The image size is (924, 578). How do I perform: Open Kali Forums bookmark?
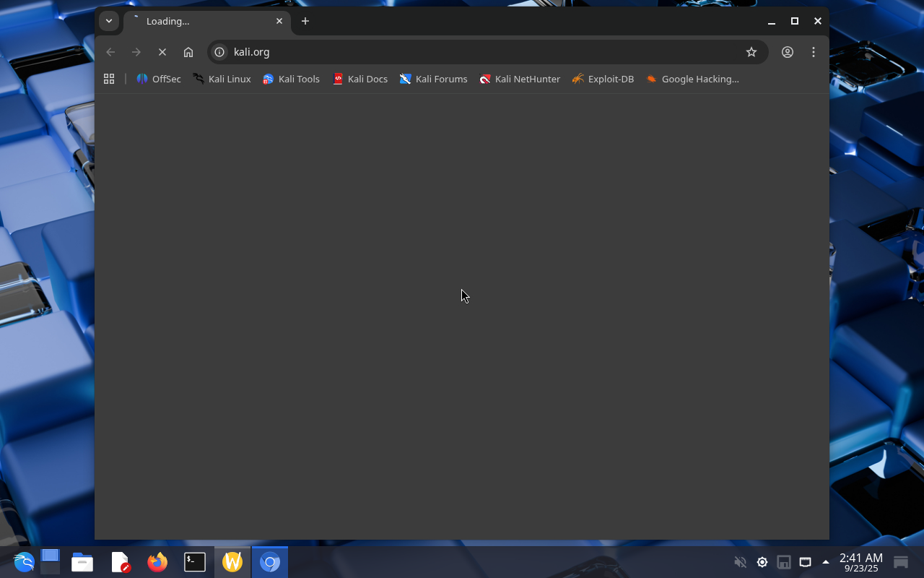coord(434,79)
